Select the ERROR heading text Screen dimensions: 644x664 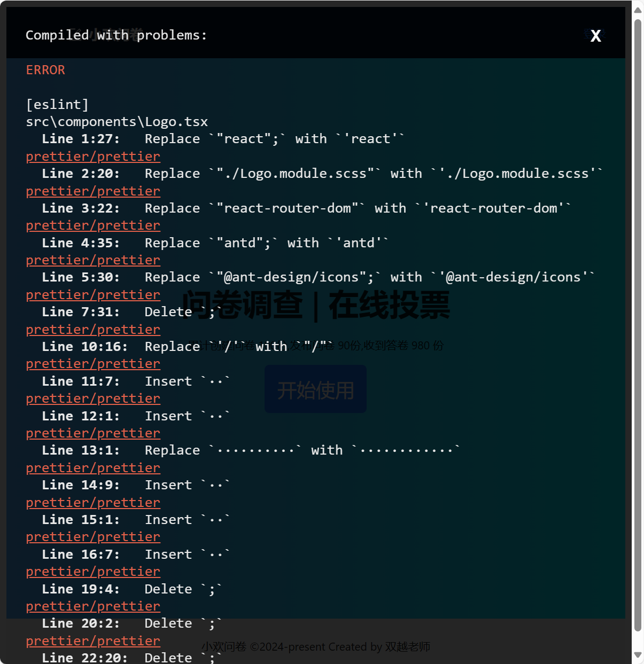pyautogui.click(x=45, y=70)
